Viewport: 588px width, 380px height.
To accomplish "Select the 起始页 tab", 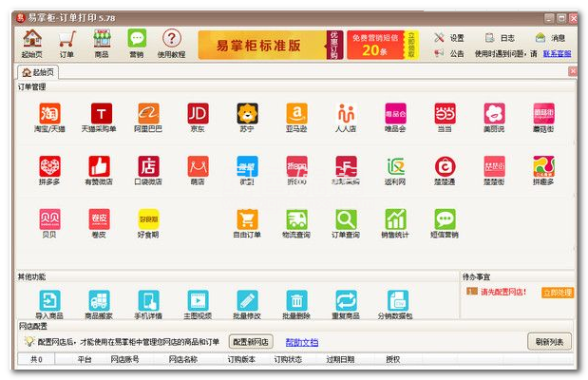I will click(38, 72).
